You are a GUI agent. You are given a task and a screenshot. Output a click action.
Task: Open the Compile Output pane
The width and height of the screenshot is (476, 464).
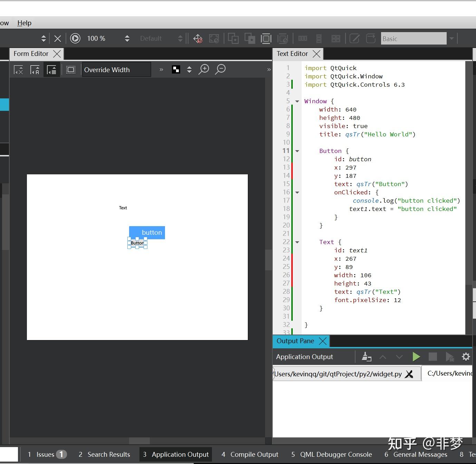pyautogui.click(x=250, y=454)
